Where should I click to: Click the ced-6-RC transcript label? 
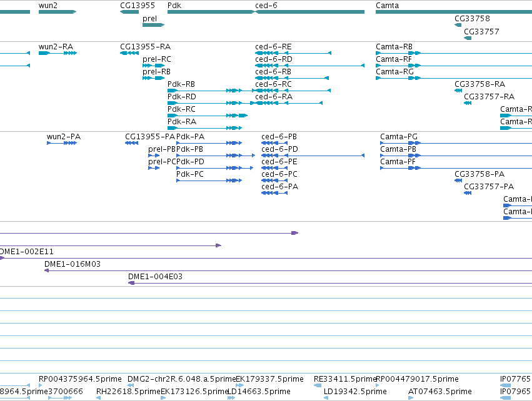(x=273, y=84)
